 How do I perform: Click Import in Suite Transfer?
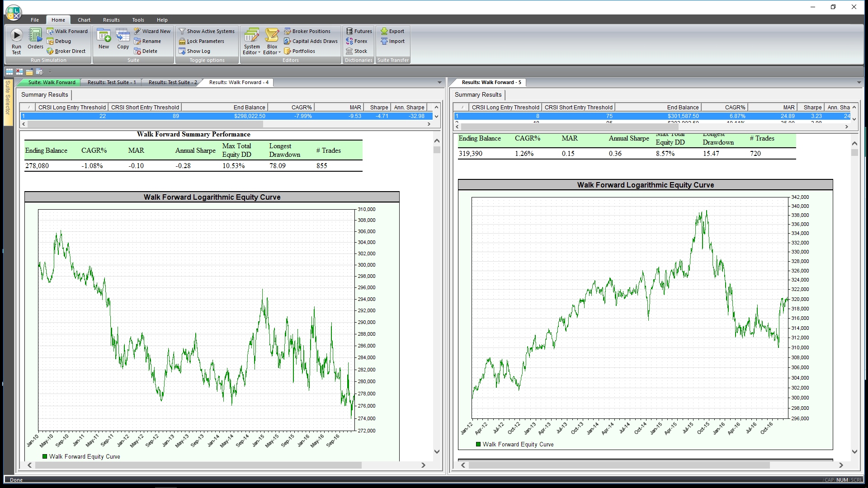[392, 41]
